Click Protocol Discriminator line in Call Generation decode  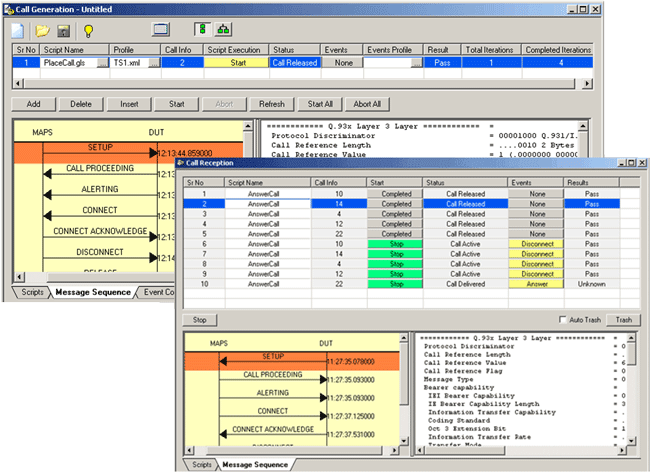(x=323, y=136)
